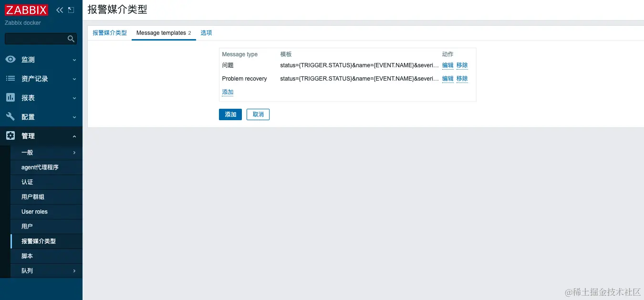Viewport: 644px width, 300px height.
Task: Click the 问题 row template text
Action: [x=359, y=65]
